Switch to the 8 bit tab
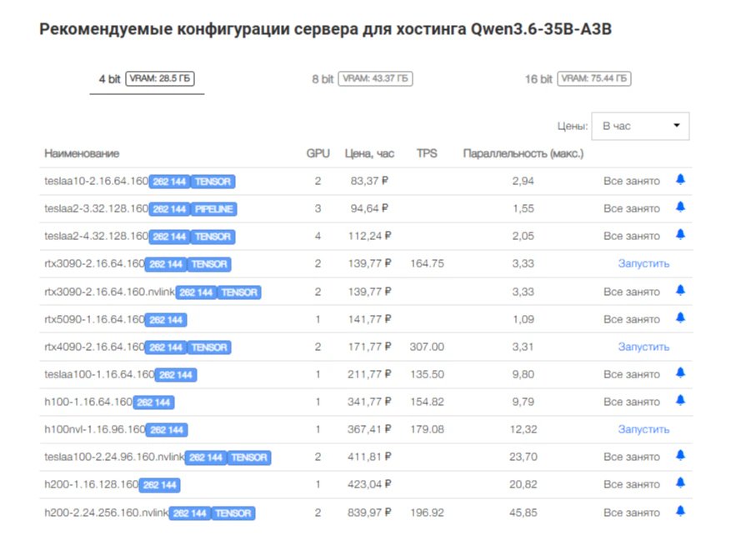Screen dimensions: 756x555 pyautogui.click(x=362, y=79)
